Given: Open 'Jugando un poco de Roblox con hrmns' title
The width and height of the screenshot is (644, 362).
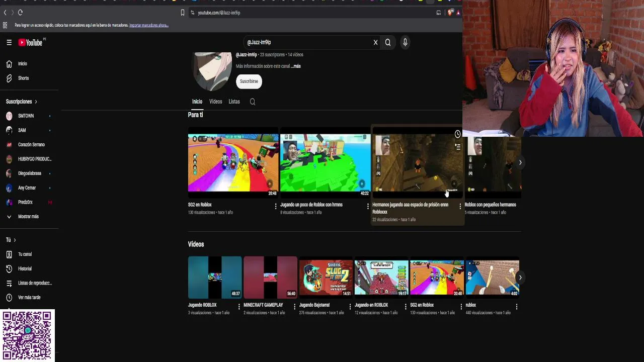Looking at the screenshot, I should coord(311,205).
